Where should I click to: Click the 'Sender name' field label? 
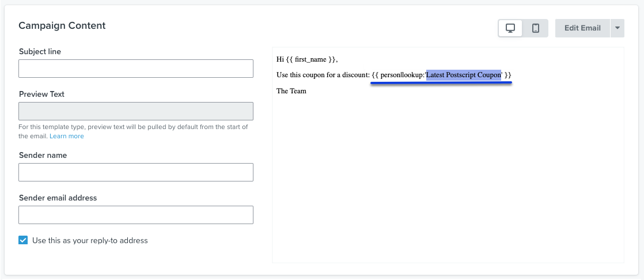click(x=43, y=156)
